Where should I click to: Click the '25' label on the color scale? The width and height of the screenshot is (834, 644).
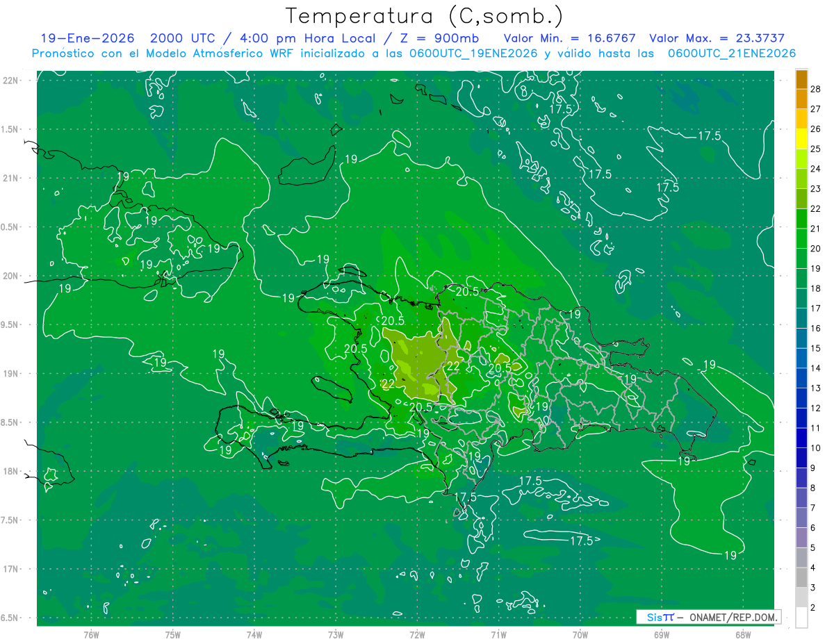click(x=816, y=149)
